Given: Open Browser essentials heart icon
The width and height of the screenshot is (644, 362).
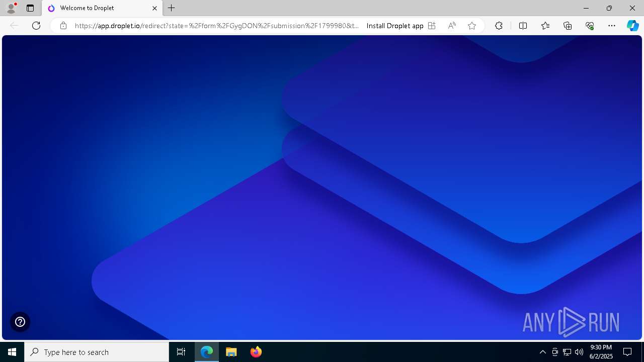Looking at the screenshot, I should click(x=590, y=26).
